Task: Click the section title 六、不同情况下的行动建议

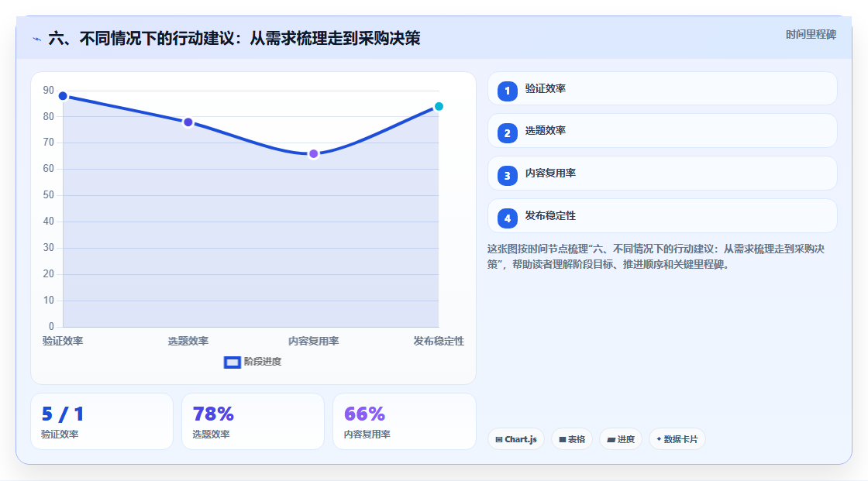Action: (x=234, y=38)
